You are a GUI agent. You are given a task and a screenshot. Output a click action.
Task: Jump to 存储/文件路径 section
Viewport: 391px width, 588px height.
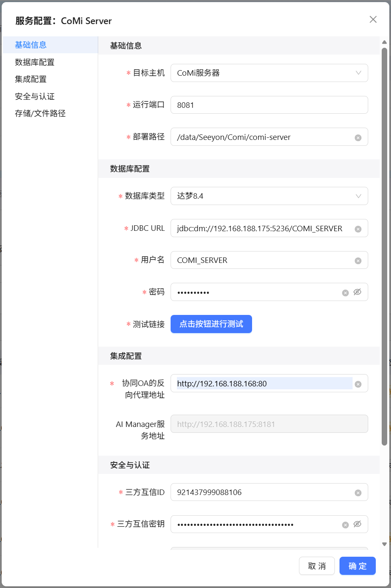40,113
